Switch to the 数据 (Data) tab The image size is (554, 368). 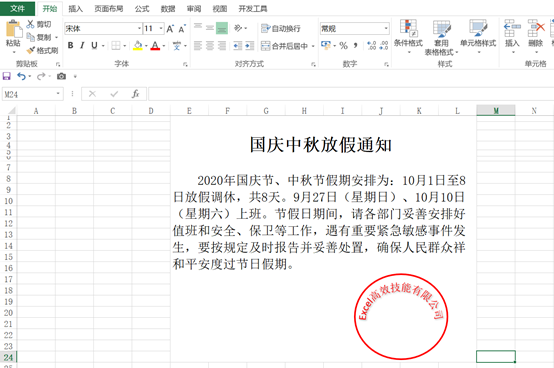168,9
